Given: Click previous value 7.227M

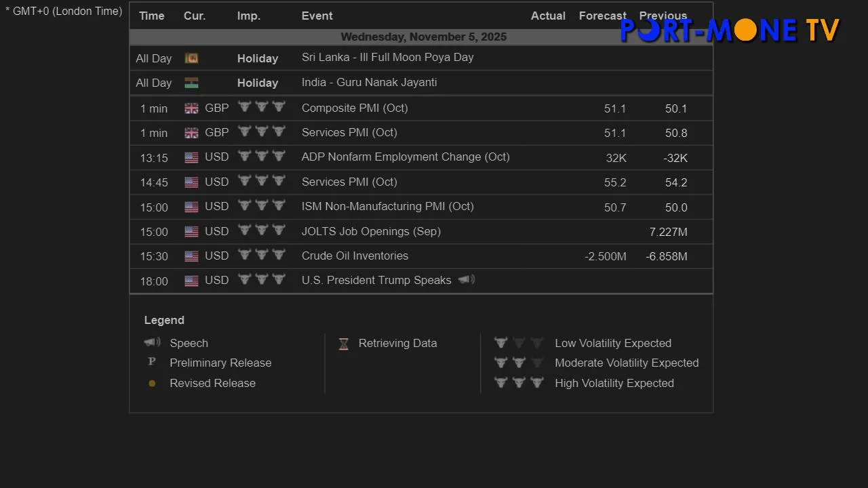Looking at the screenshot, I should point(669,232).
